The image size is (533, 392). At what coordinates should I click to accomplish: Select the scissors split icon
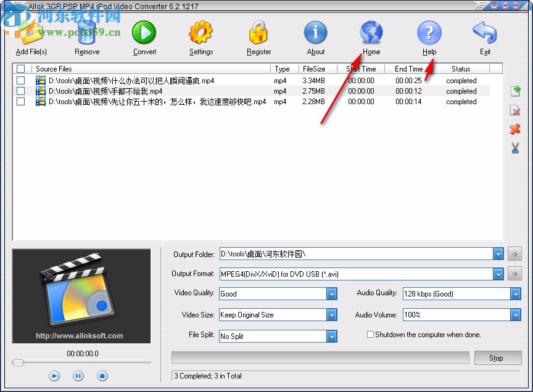[516, 148]
